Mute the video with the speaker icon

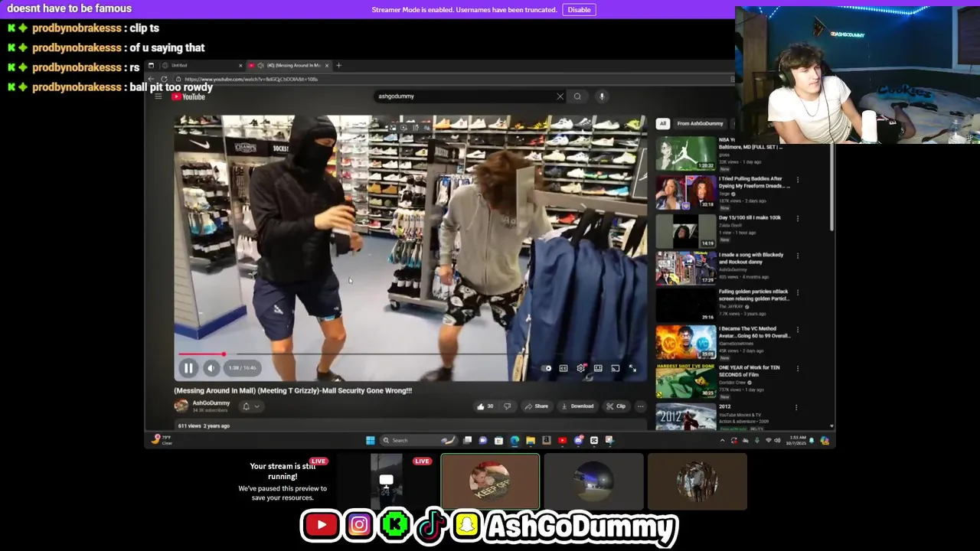[211, 368]
